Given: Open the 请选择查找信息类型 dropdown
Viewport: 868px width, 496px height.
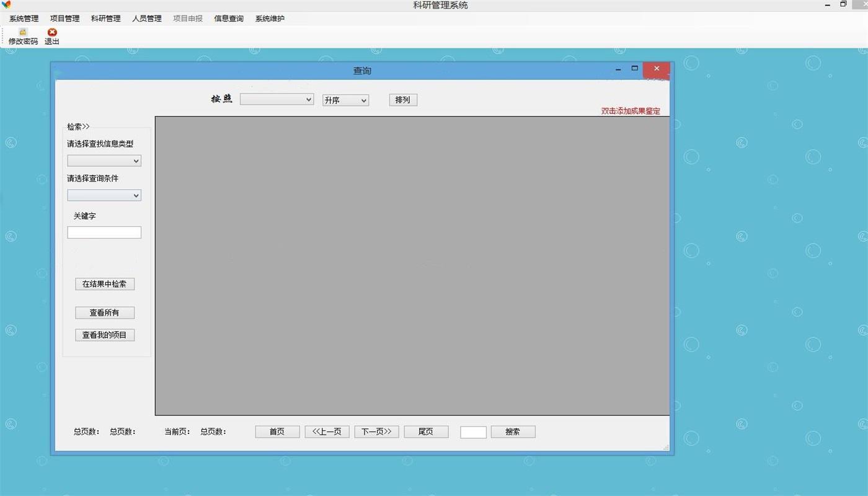Looking at the screenshot, I should pos(104,161).
